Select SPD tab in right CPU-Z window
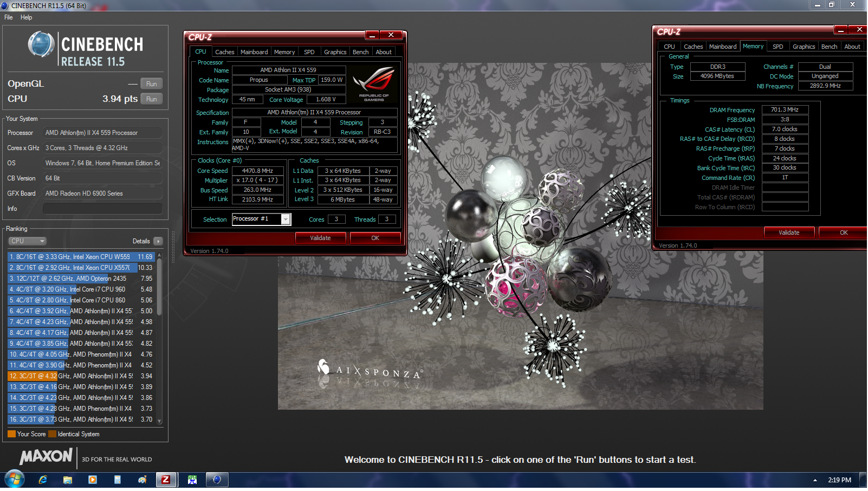Screen dimensions: 868x491 click(778, 47)
